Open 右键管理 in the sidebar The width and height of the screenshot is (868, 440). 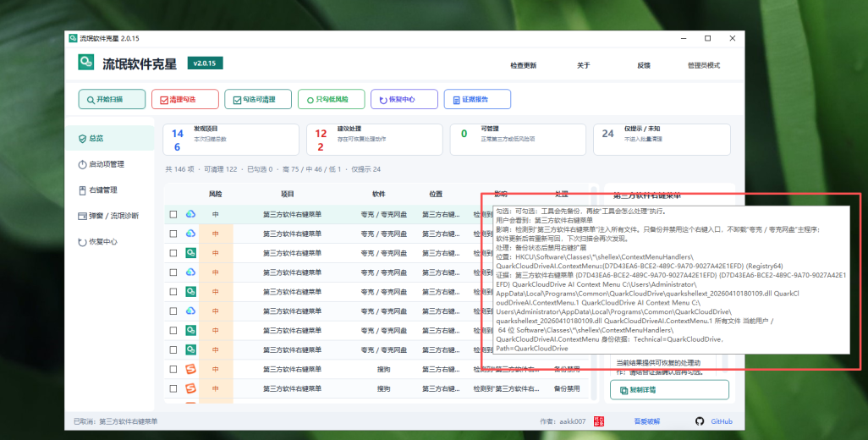(x=110, y=190)
